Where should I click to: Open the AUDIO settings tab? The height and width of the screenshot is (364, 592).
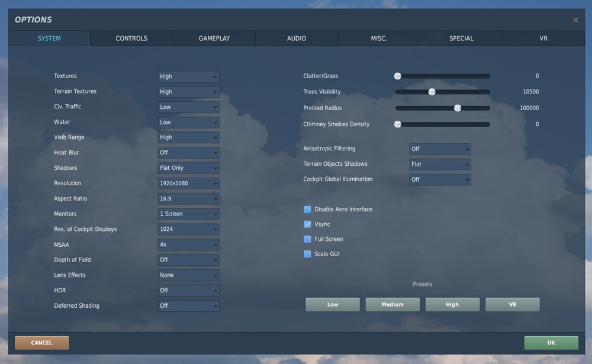coord(296,38)
